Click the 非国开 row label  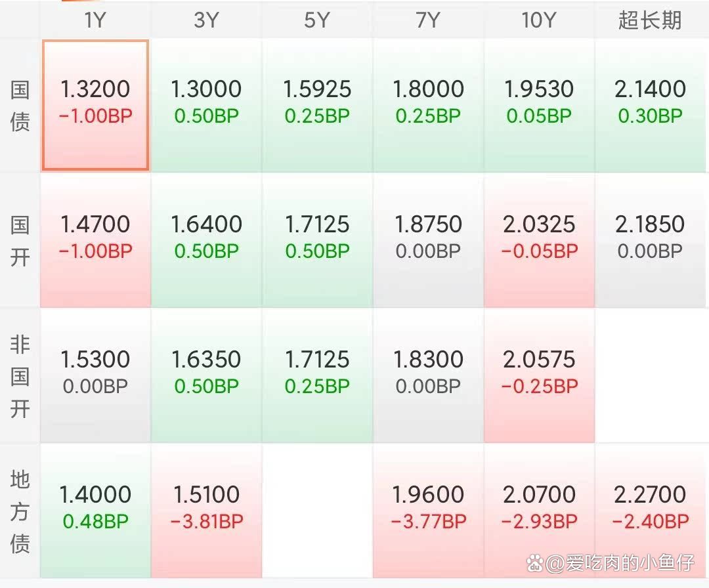point(20,374)
